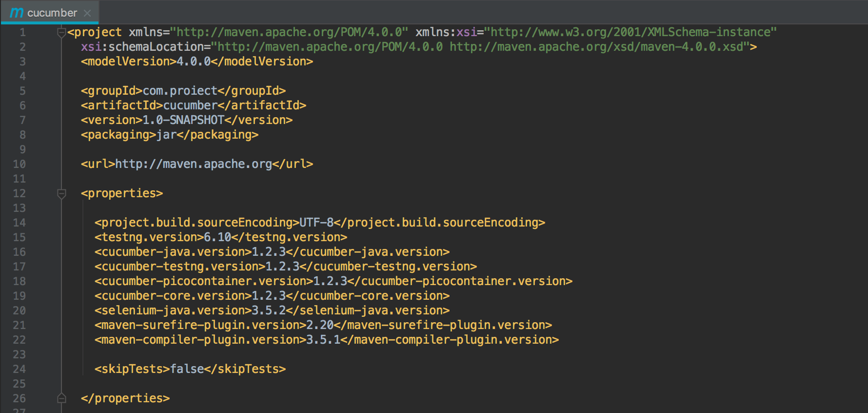
Task: Place cursor on the packaging jar value
Action: pos(166,135)
